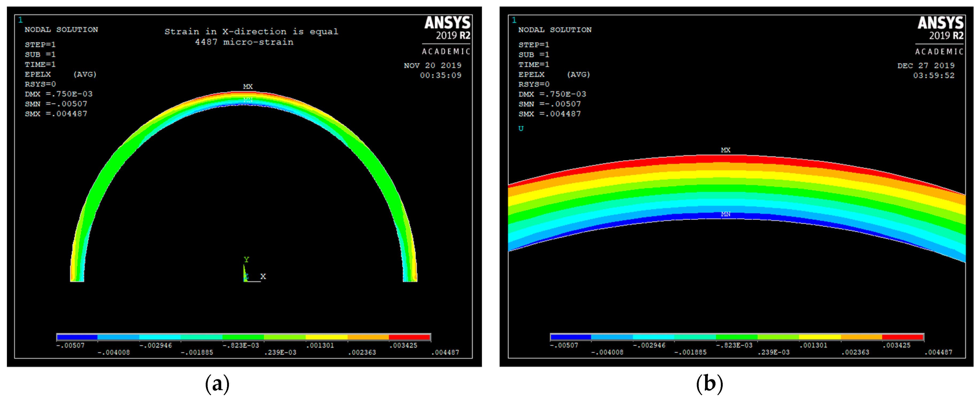Click the window number 1 in left plot
Image resolution: width=980 pixels, height=400 pixels.
pos(20,20)
